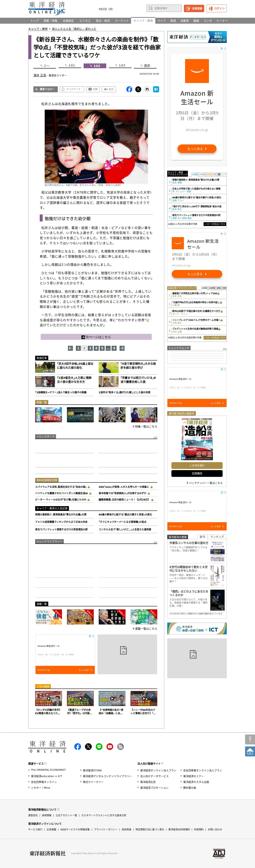This screenshot has width=255, height=868.
Task: Click the footer LINE icon
Action: (x=99, y=747)
